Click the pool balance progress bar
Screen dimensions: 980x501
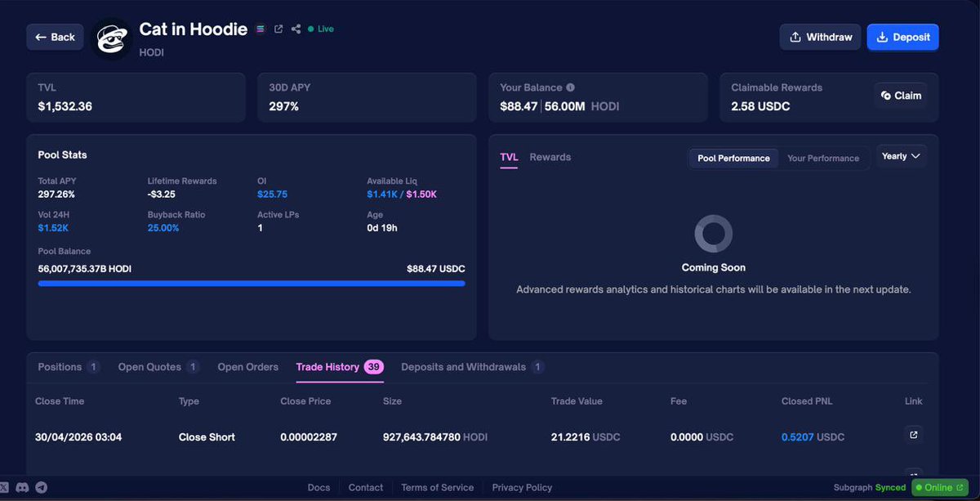pyautogui.click(x=252, y=284)
